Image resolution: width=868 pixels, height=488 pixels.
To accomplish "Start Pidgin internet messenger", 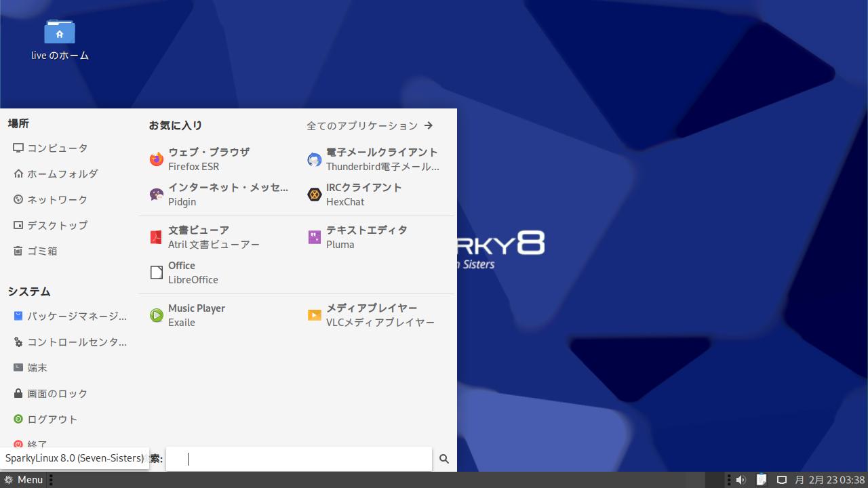I will tap(217, 195).
